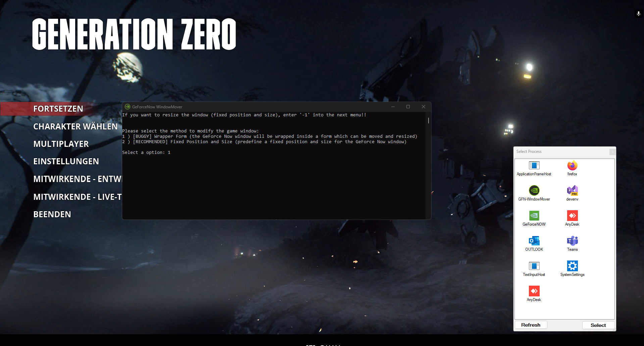Open MITWIRKENDE - LIVE-T menu entry

pyautogui.click(x=78, y=197)
